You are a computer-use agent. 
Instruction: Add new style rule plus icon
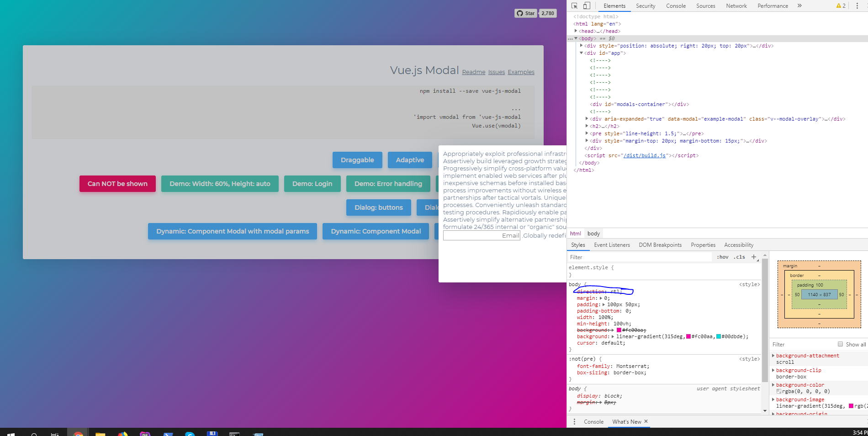click(754, 257)
